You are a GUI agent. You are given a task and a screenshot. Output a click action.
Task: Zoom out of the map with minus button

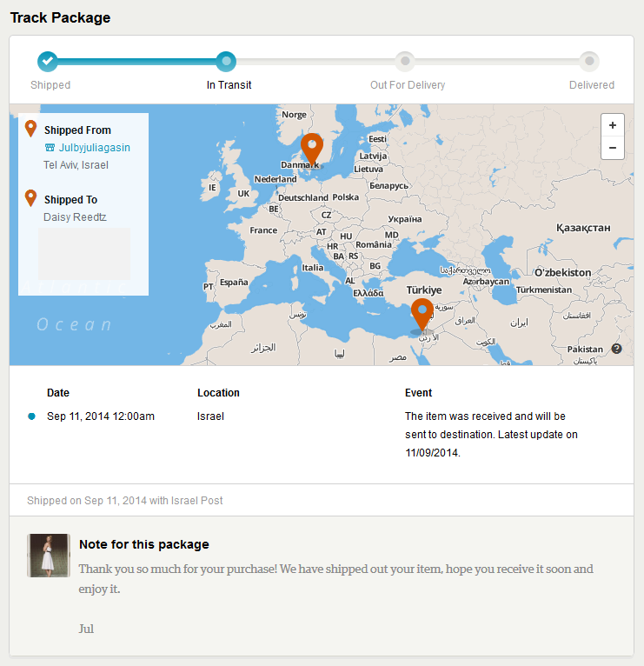click(x=612, y=148)
